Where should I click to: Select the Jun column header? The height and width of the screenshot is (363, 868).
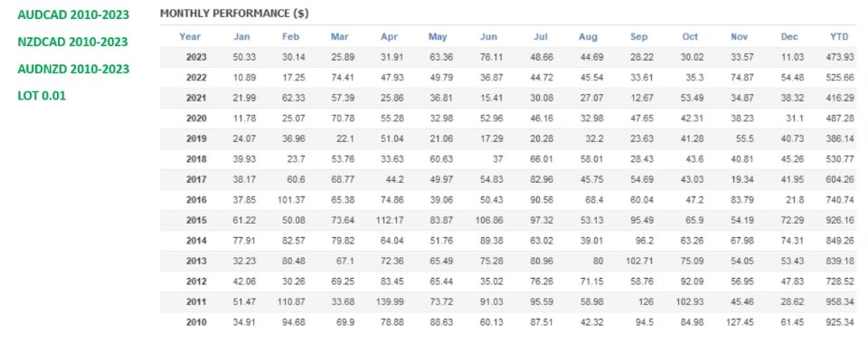point(488,37)
